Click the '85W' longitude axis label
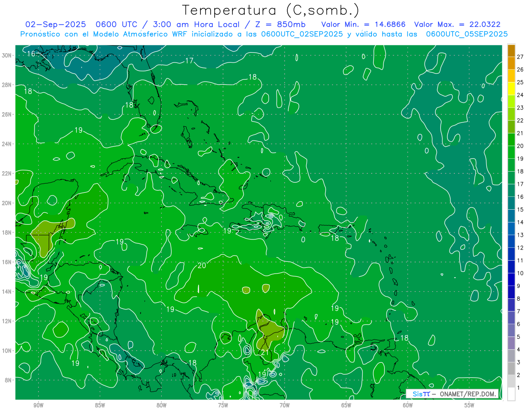 100,405
